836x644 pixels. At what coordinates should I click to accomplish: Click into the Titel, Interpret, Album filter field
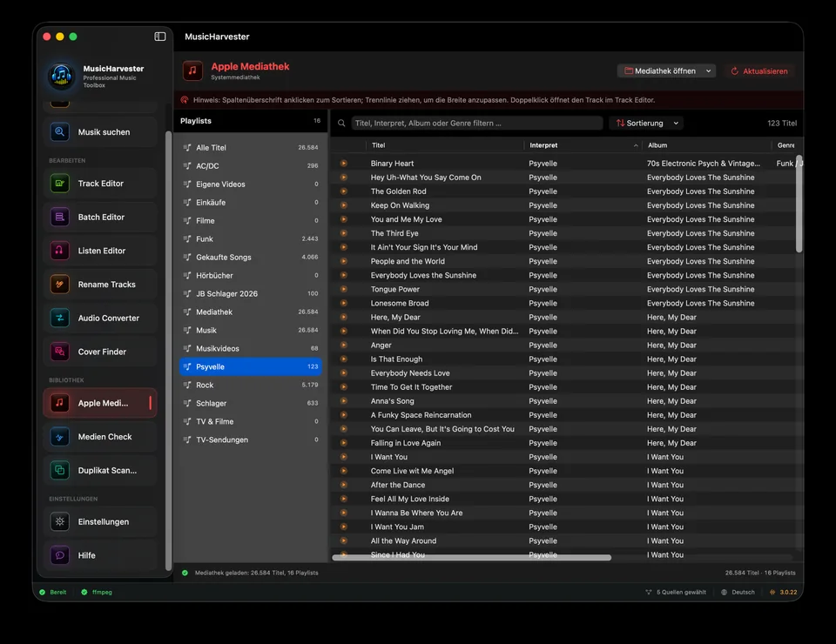click(477, 123)
